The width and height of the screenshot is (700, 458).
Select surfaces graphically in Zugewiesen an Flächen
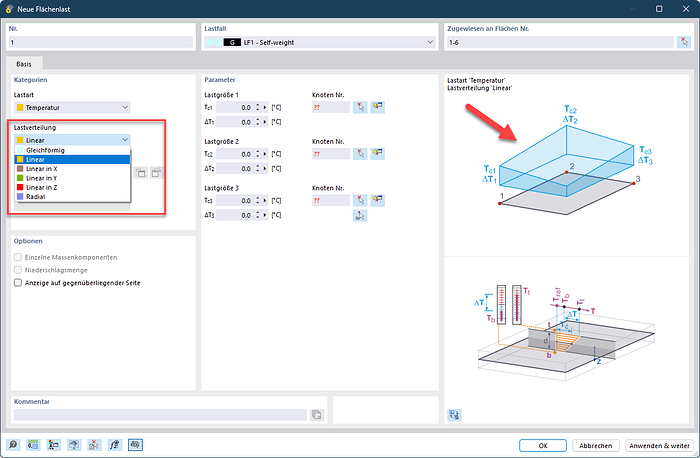coord(683,42)
